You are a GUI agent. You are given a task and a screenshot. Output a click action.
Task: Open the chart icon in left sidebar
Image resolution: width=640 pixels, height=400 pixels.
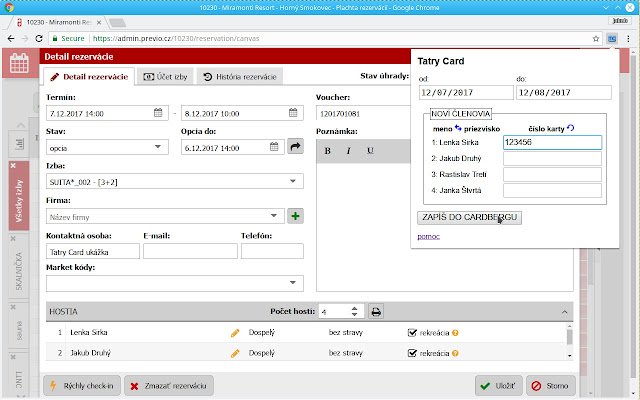tap(19, 144)
